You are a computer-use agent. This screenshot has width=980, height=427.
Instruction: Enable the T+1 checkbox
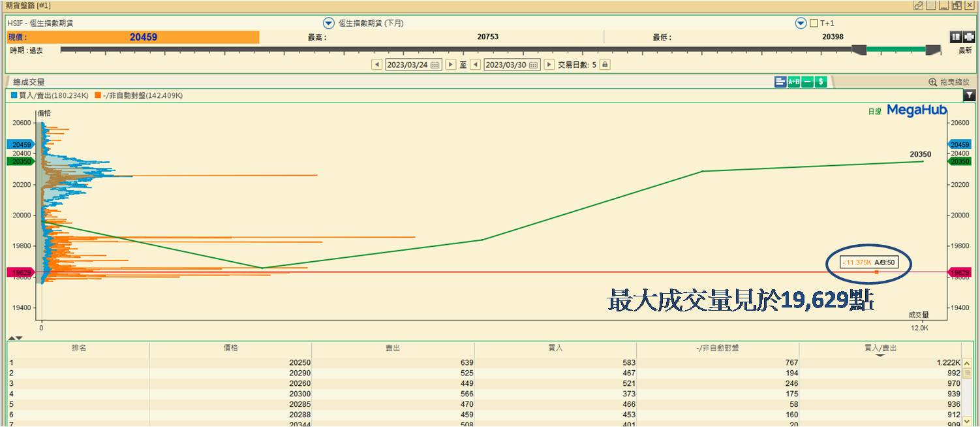point(814,24)
